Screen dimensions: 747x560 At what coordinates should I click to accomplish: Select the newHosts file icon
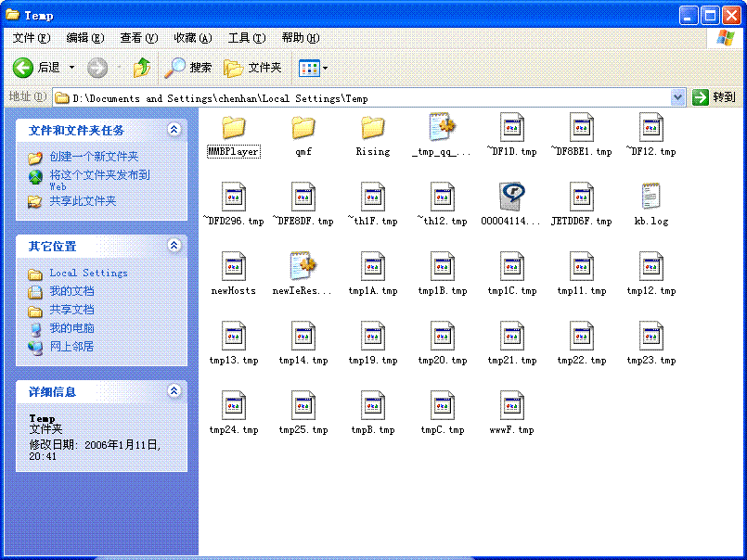[x=233, y=267]
